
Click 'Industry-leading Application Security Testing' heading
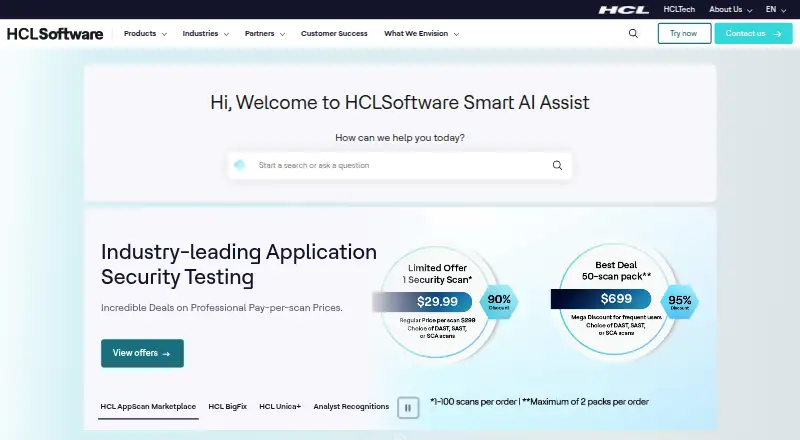pyautogui.click(x=239, y=264)
